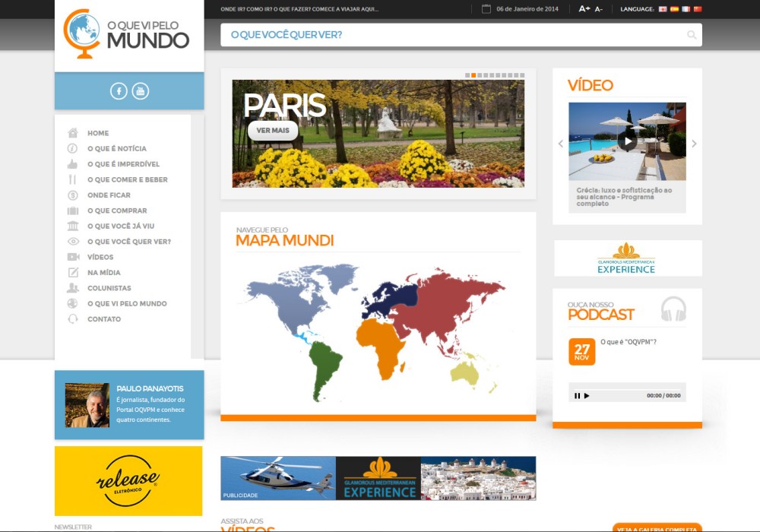760x532 pixels.
Task: Open the Facebook page icon
Action: (x=119, y=91)
